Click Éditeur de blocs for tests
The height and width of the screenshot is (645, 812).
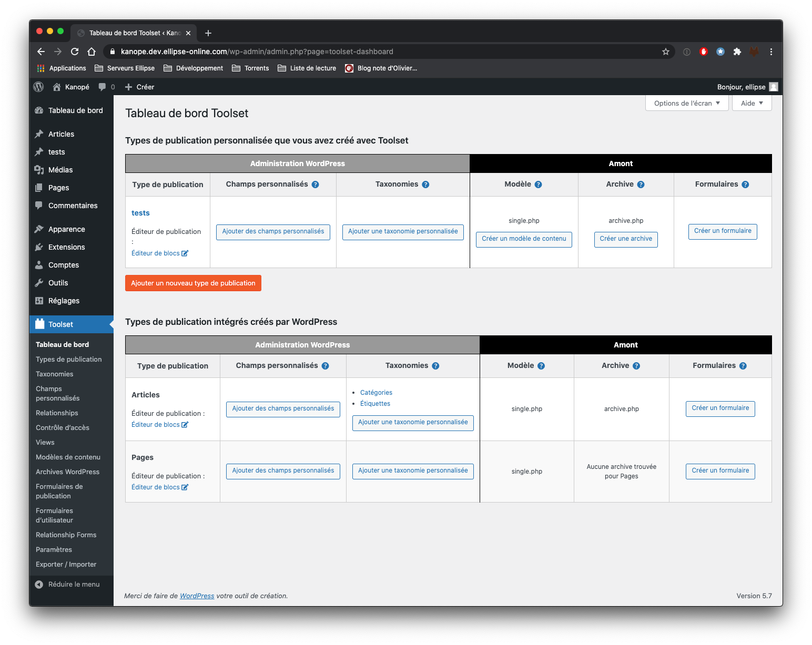(160, 253)
